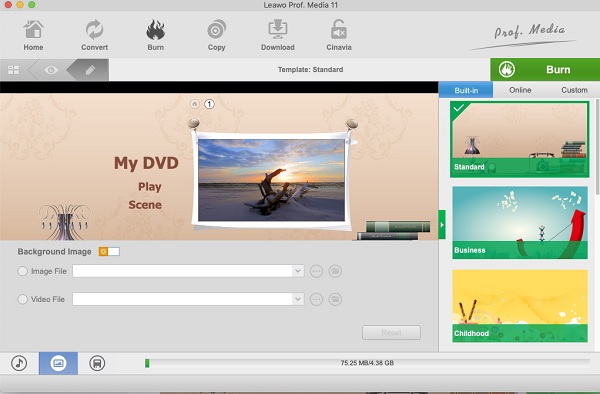Open the Convert module
Screen dimensions: 600x394
tap(95, 35)
